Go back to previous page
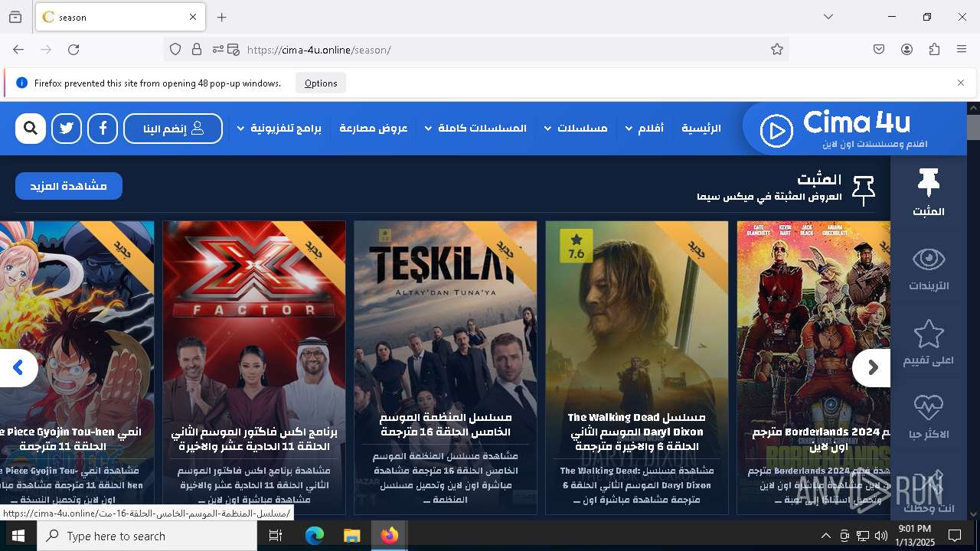Screen dimensions: 980x551 pos(18,50)
